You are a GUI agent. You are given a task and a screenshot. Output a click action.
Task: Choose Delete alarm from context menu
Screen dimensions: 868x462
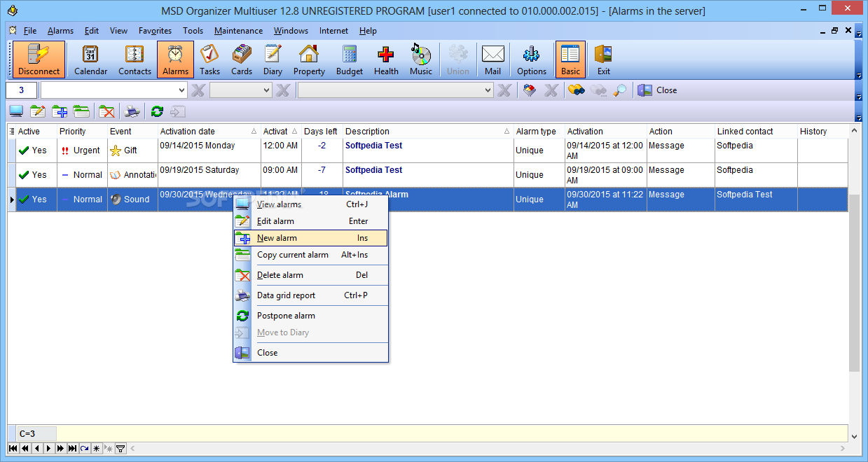pyautogui.click(x=311, y=275)
